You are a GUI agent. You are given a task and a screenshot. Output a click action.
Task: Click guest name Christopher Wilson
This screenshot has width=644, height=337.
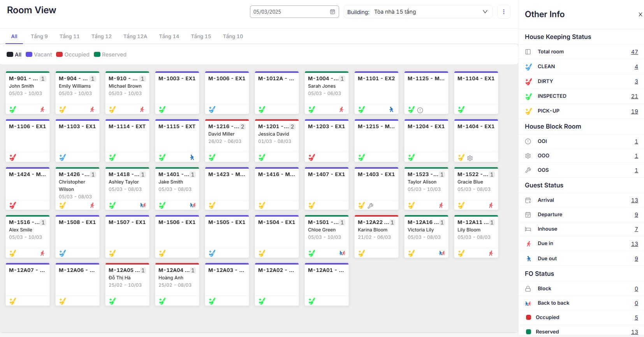click(72, 185)
